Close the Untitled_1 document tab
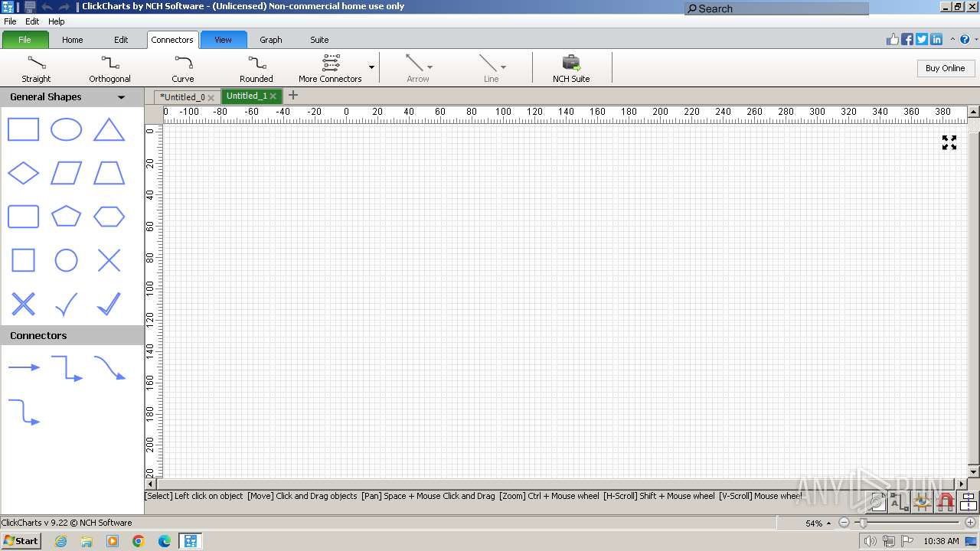Viewport: 980px width, 551px height. [x=273, y=96]
